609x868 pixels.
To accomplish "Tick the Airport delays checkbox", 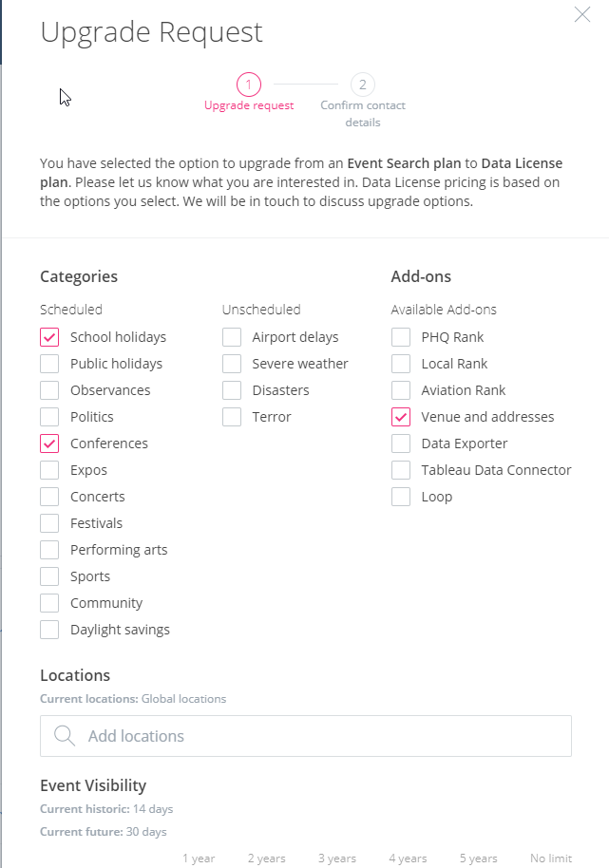I will tap(232, 337).
